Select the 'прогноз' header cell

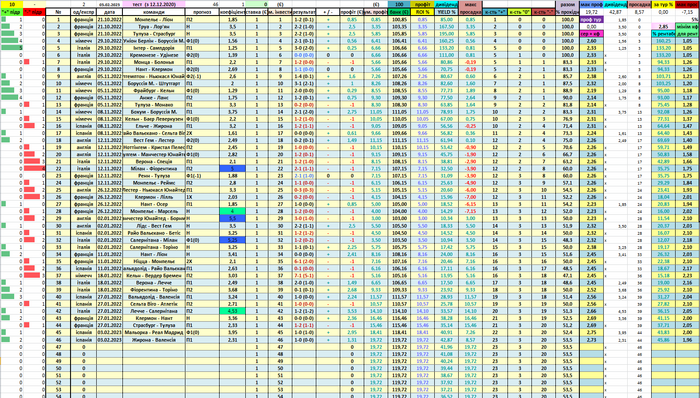click(x=202, y=12)
